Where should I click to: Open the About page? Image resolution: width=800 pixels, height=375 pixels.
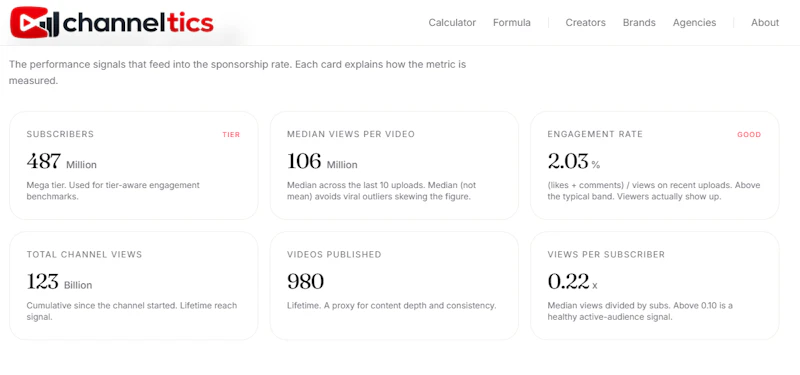[765, 22]
